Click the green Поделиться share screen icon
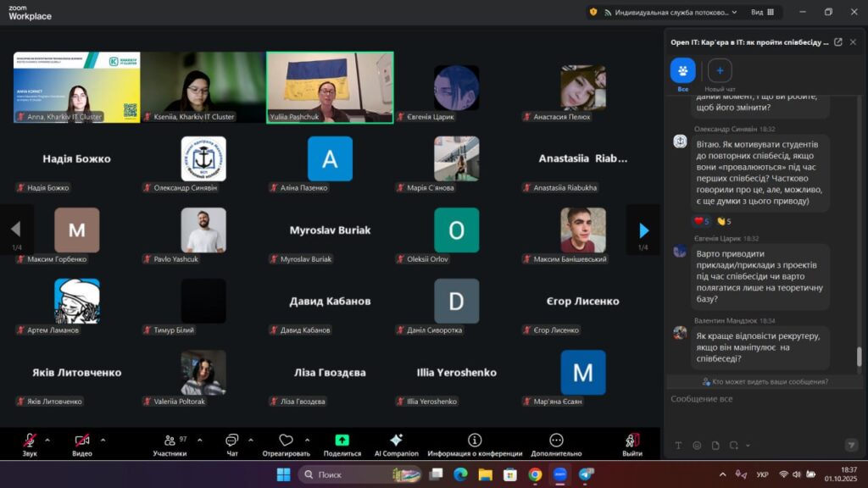The width and height of the screenshot is (868, 488). click(x=342, y=441)
